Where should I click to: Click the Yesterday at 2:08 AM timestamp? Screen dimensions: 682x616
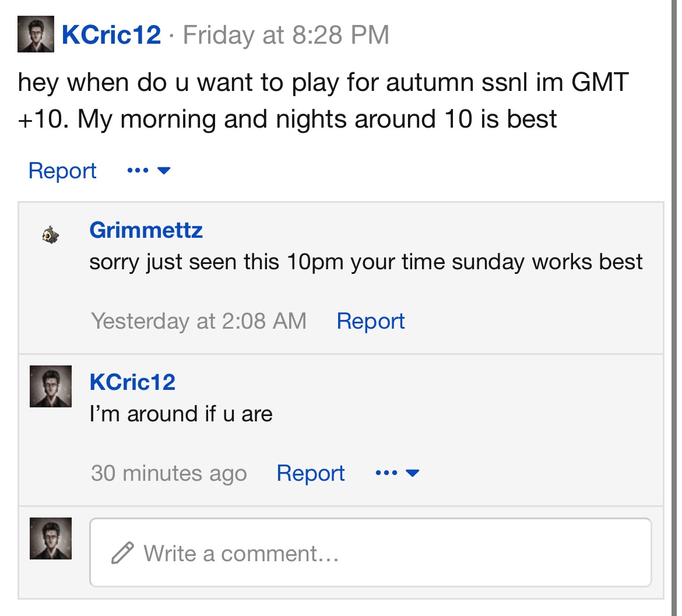point(198,321)
